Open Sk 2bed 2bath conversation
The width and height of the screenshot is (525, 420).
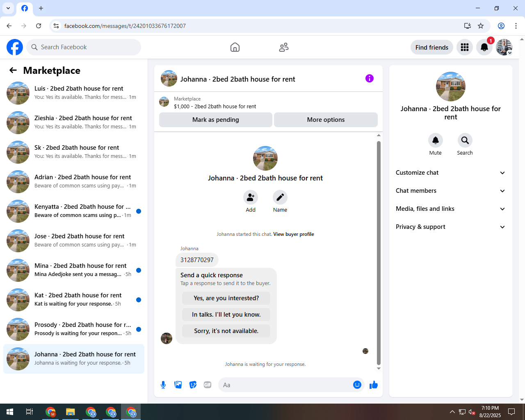tap(74, 152)
